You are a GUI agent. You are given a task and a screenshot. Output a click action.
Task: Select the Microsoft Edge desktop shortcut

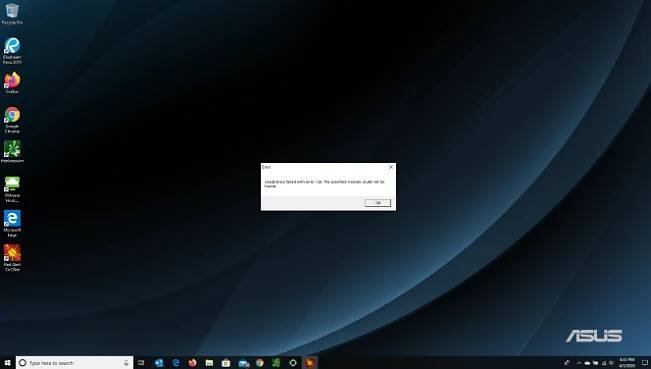click(12, 223)
